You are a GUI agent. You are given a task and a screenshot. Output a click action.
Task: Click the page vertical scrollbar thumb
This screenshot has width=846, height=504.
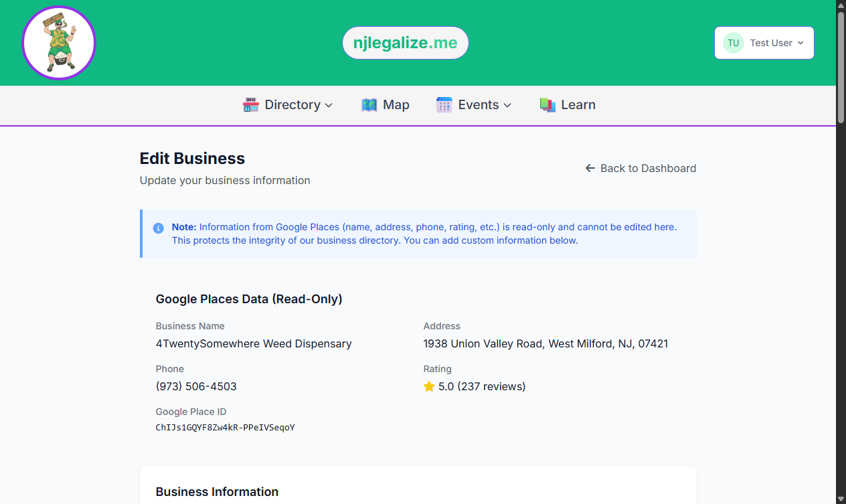point(841,67)
